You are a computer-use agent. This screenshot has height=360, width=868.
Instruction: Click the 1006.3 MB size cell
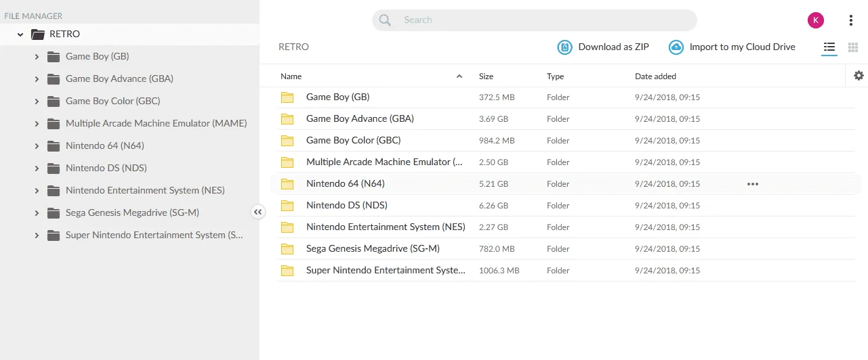(499, 271)
